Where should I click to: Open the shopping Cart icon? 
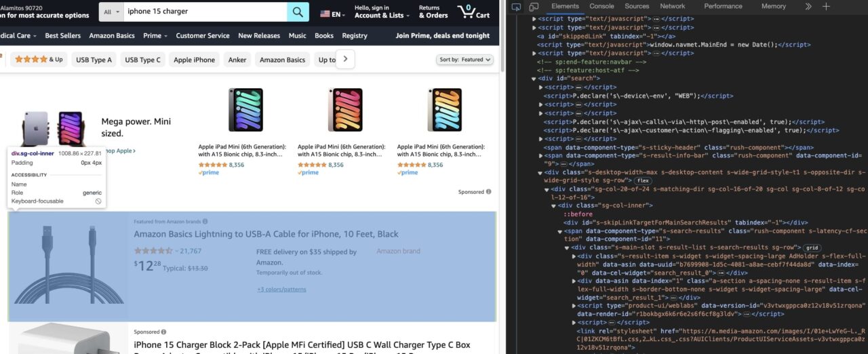point(474,12)
